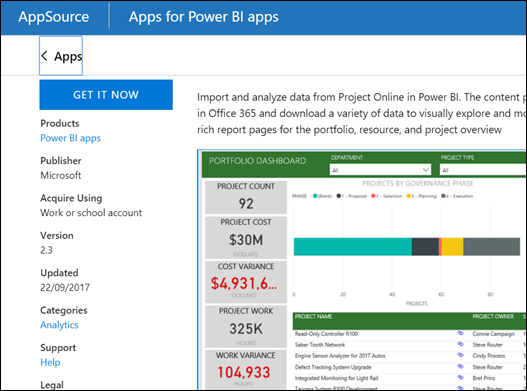Open the Power BI apps product link
Viewport: 527px width, 391px height.
[70, 138]
